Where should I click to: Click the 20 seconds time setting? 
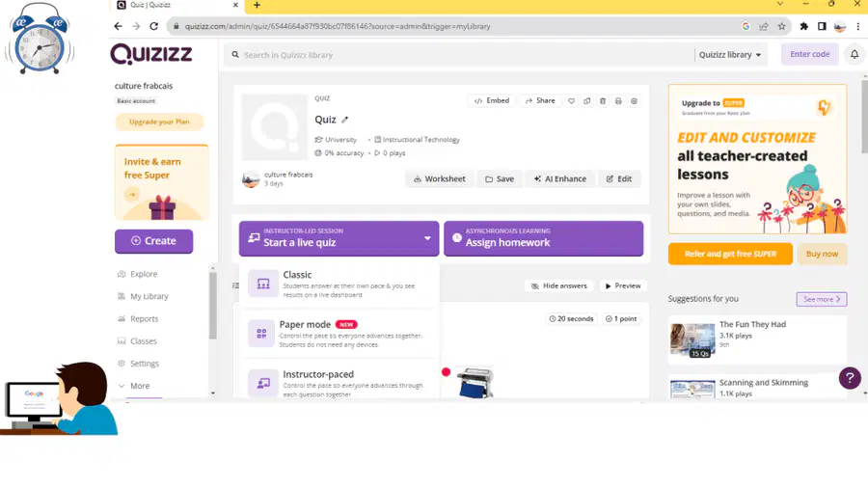(571, 318)
